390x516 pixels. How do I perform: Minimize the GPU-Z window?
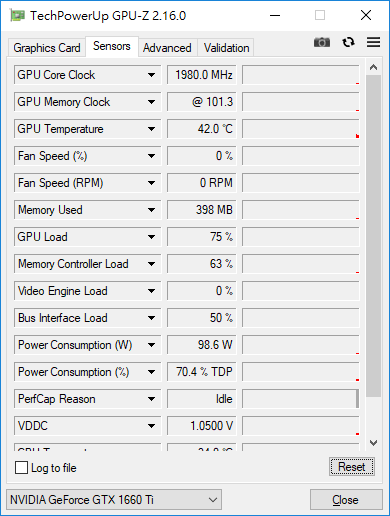tap(275, 15)
